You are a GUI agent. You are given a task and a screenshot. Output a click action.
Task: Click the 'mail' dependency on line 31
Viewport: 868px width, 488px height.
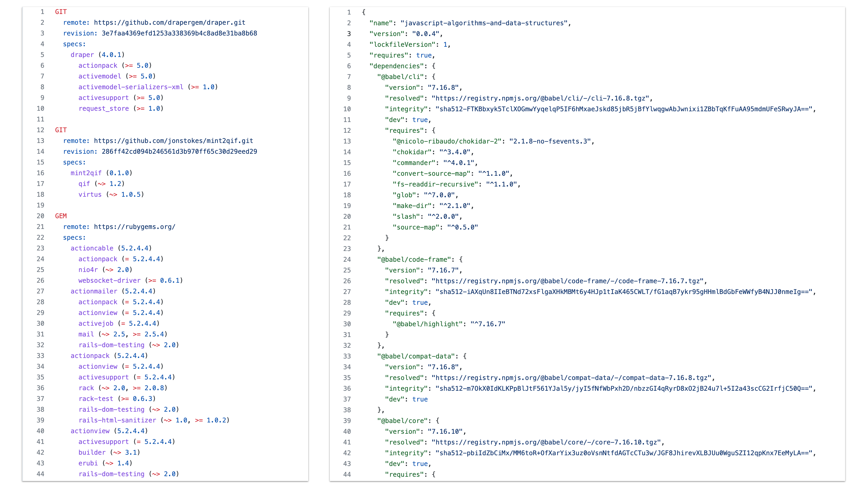[x=123, y=334]
